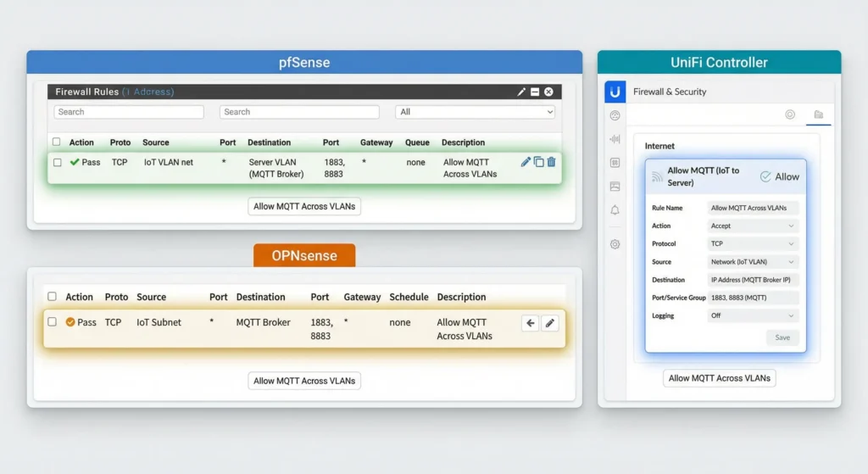868x474 pixels.
Task: Open the pfSense All filter dropdown
Action: click(x=475, y=112)
